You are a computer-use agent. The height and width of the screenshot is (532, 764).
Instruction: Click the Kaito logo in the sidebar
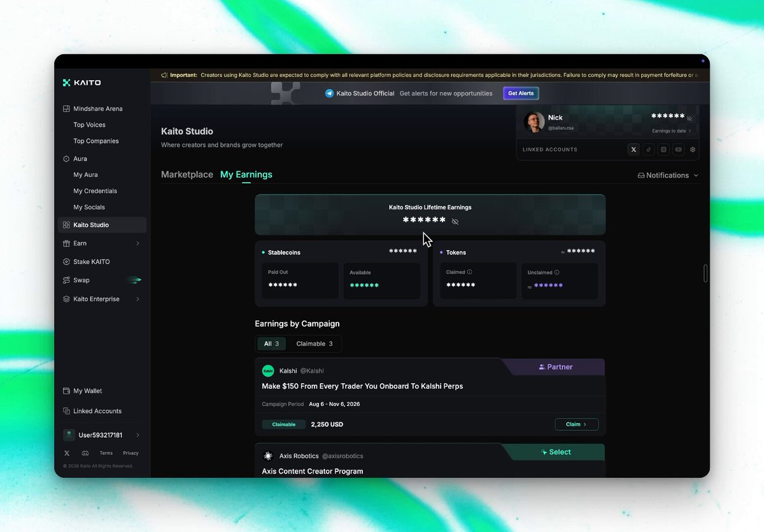point(81,83)
